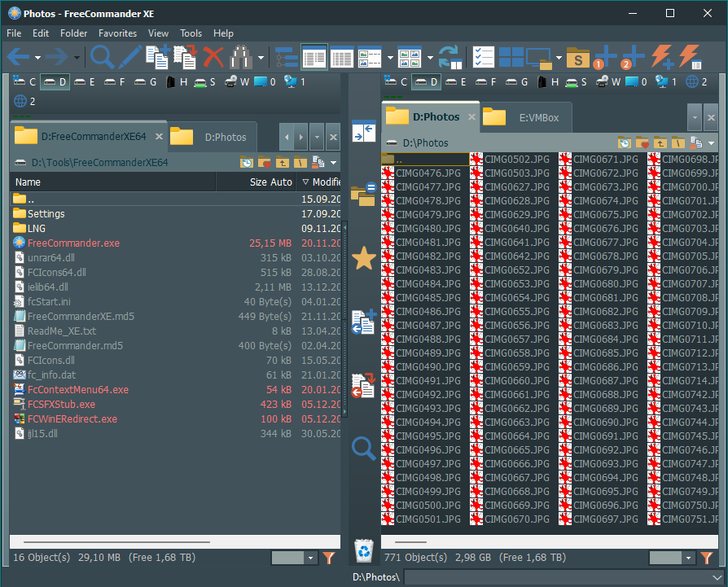Click the folder icon marked with an S
Viewport: 728px width, 587px height.
pos(577,58)
